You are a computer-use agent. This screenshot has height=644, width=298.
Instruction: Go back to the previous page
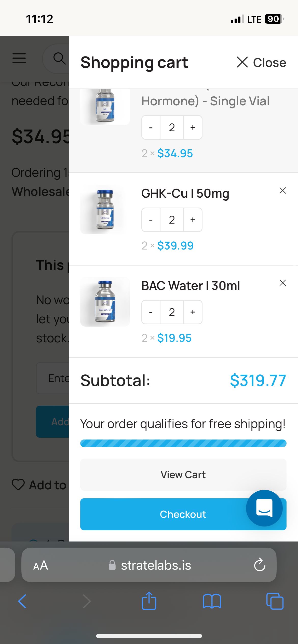[22, 601]
